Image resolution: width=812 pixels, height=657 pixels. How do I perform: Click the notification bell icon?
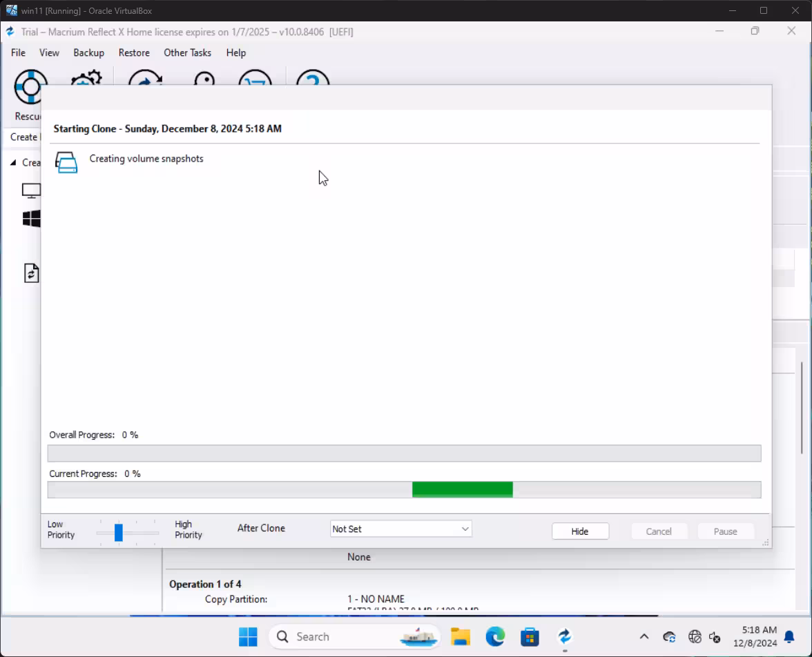point(789,637)
